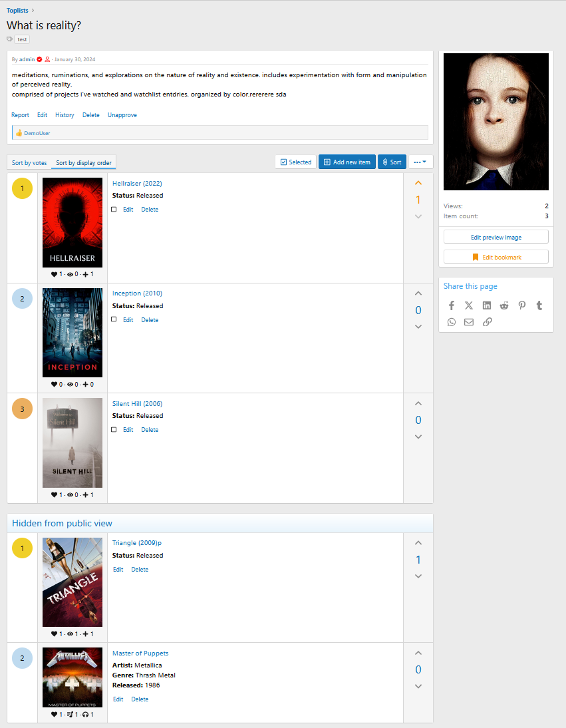Delete the Silent Hill (2006) item
566x728 pixels.
tap(150, 430)
